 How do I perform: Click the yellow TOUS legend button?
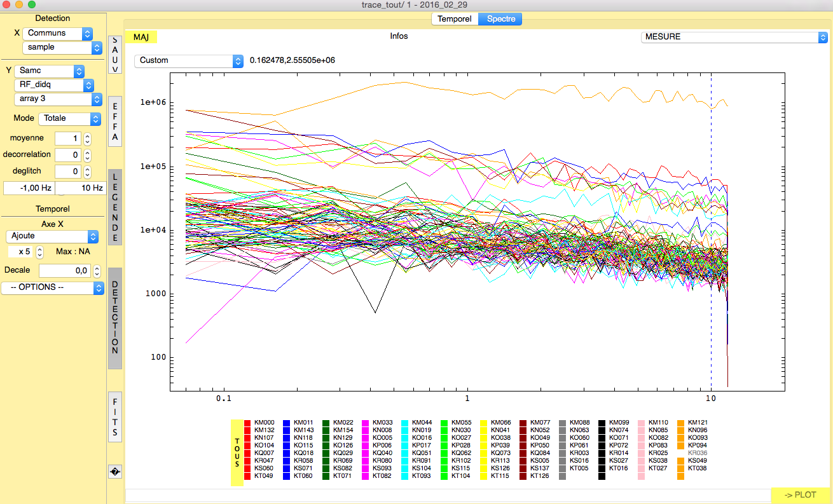tap(237, 453)
